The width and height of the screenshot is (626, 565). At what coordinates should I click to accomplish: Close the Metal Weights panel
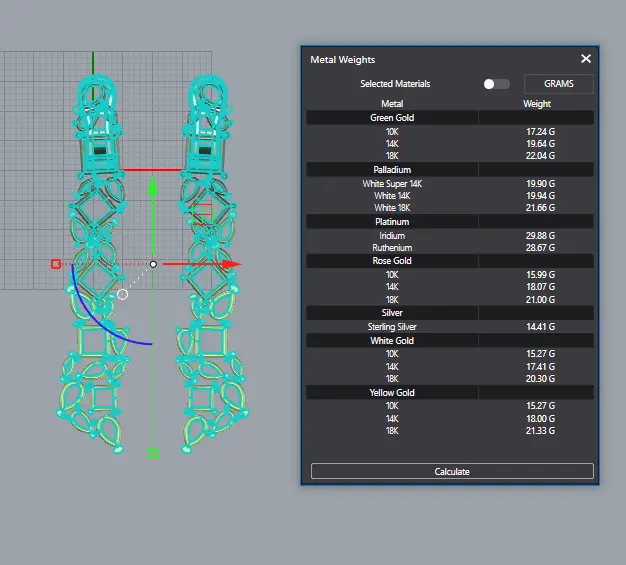[x=586, y=59]
